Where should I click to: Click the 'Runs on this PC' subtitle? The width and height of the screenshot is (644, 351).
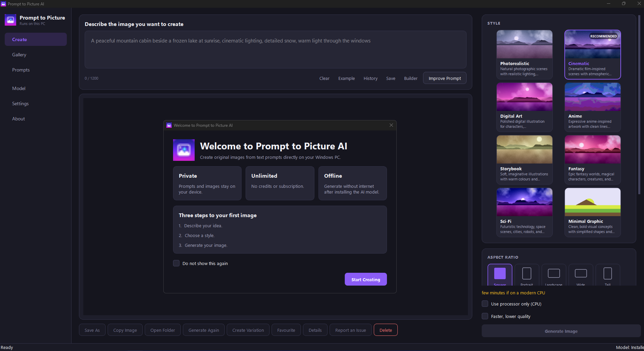tap(32, 24)
